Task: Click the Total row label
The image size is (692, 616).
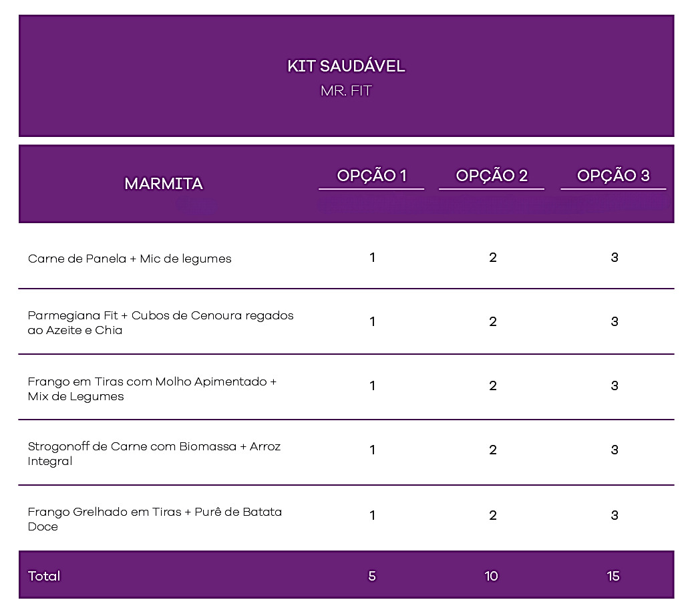Action: [x=44, y=577]
